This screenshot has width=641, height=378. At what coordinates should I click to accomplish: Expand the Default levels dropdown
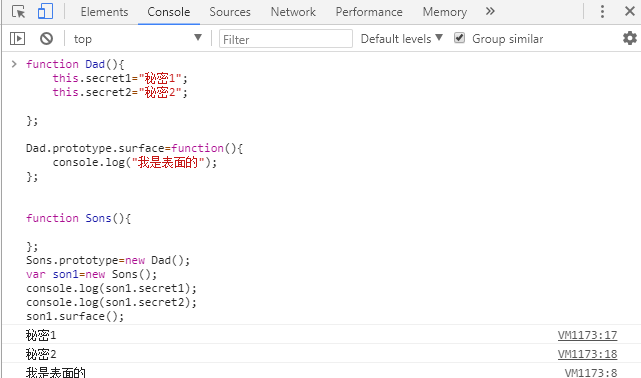(x=401, y=39)
